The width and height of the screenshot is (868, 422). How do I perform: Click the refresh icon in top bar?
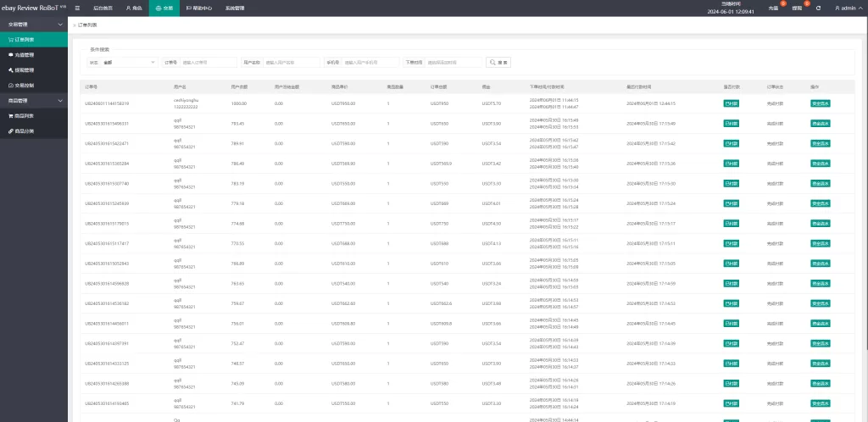pos(818,8)
